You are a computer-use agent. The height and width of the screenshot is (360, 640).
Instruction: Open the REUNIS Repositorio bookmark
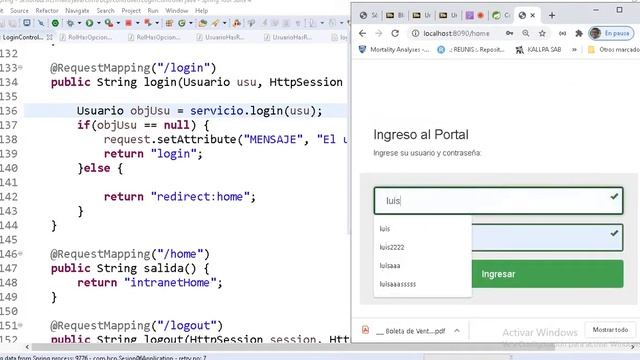click(471, 50)
